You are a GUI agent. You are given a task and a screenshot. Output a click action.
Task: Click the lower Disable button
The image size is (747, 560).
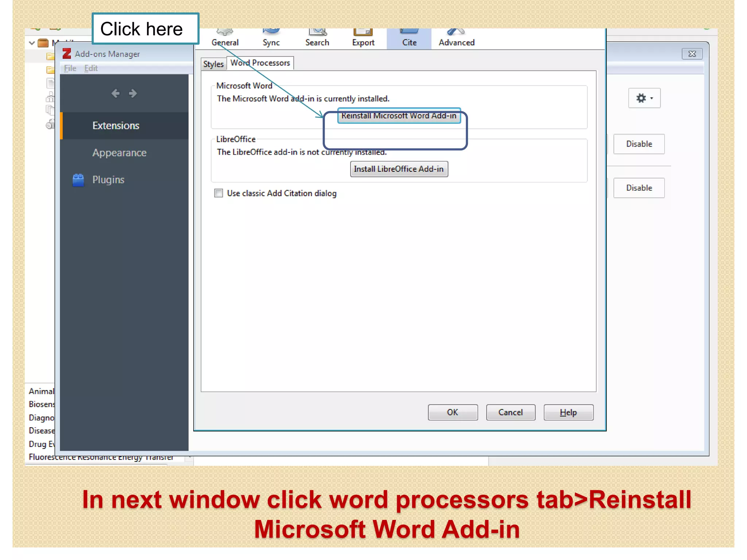click(x=639, y=188)
